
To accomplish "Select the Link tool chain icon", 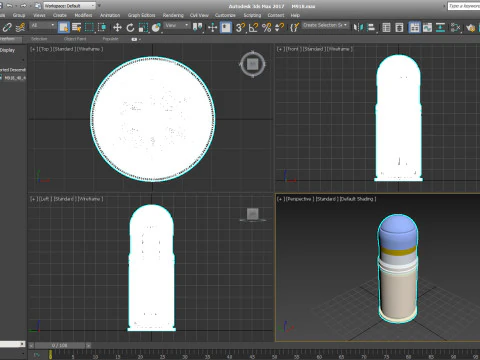I will tap(7, 27).
